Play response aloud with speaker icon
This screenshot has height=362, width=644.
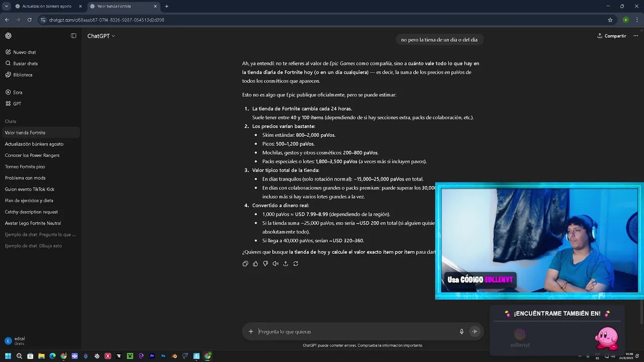coord(276,263)
